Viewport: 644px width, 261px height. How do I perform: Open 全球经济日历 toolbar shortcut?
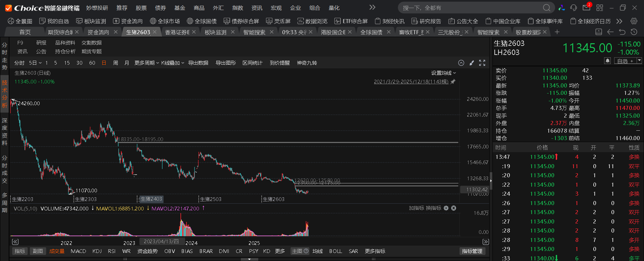[590, 21]
